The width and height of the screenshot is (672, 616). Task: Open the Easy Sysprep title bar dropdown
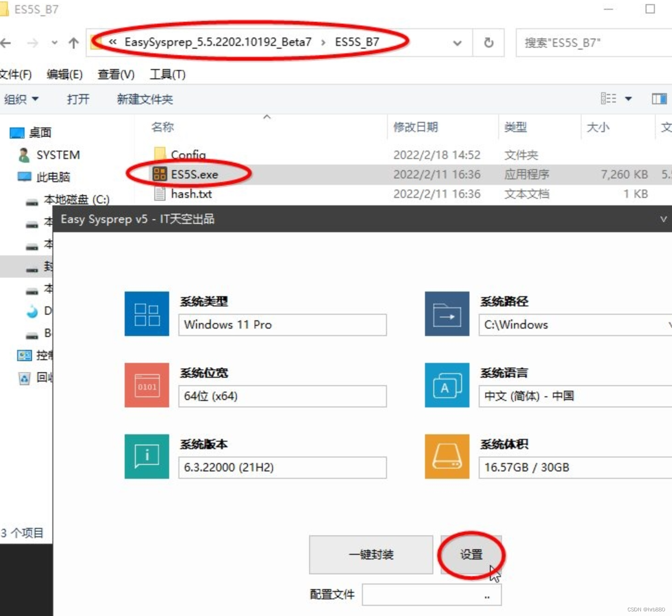coord(663,219)
